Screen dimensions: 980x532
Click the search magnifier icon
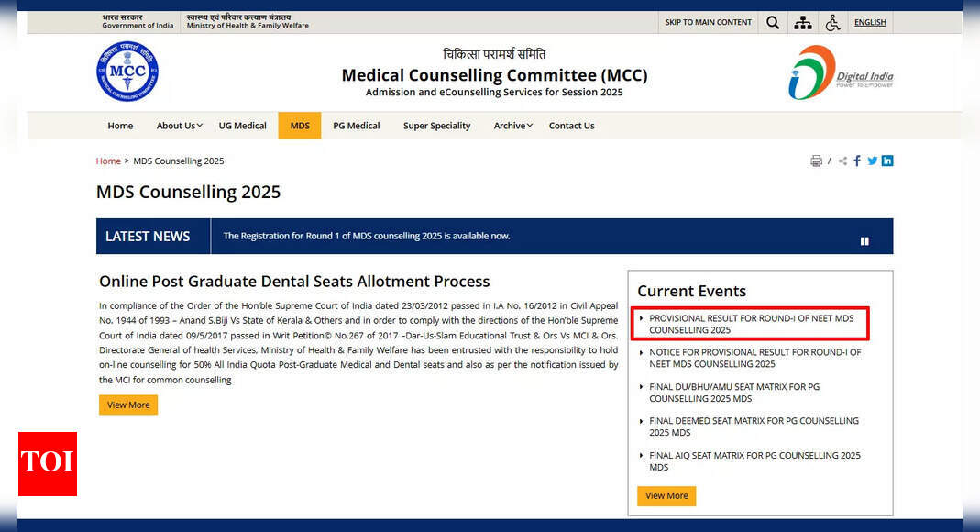tap(773, 23)
